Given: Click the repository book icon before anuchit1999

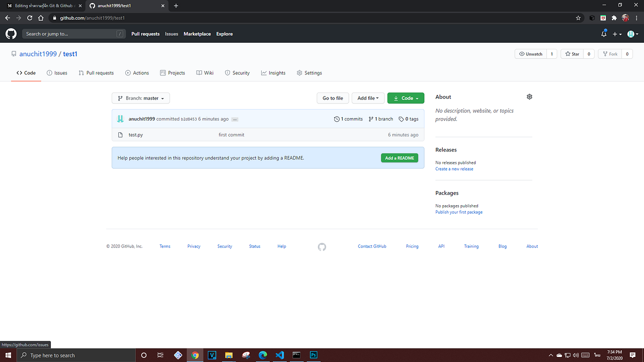Looking at the screenshot, I should [x=14, y=53].
